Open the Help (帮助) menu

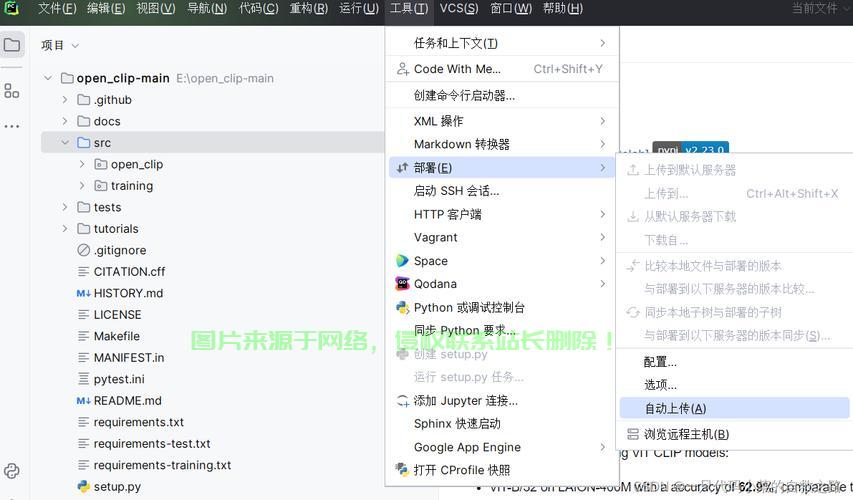(x=563, y=9)
